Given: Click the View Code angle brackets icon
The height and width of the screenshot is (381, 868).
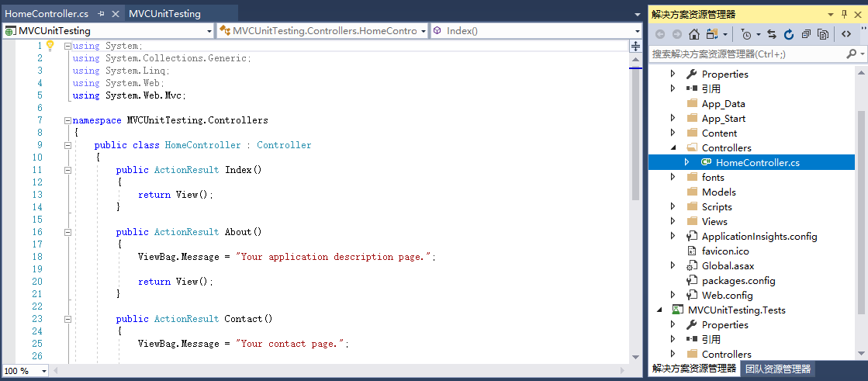Looking at the screenshot, I should 846,34.
